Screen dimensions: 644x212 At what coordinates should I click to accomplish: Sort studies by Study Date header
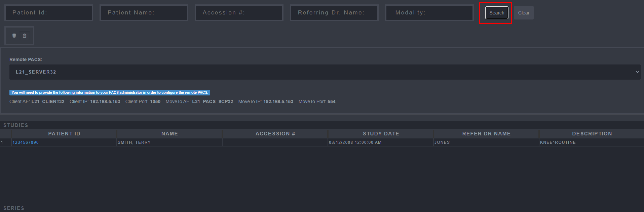point(381,134)
